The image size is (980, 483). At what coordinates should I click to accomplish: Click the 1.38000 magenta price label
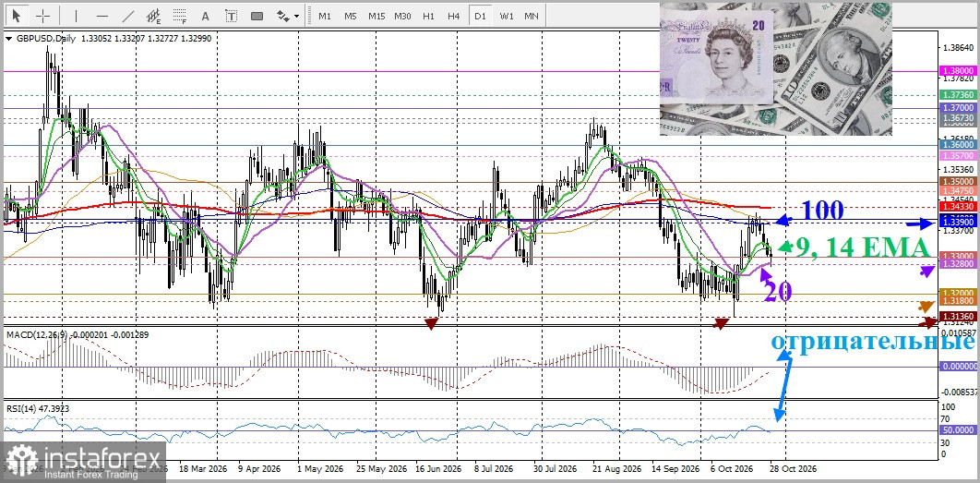959,72
